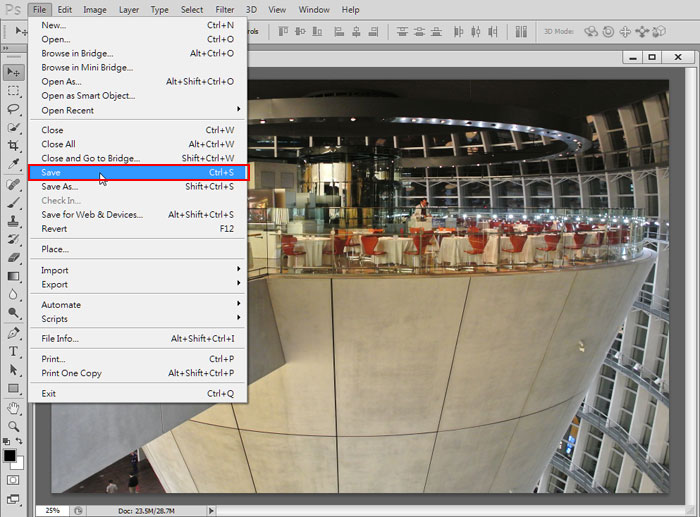
Task: Expand the Automate submenu
Action: pyautogui.click(x=137, y=304)
